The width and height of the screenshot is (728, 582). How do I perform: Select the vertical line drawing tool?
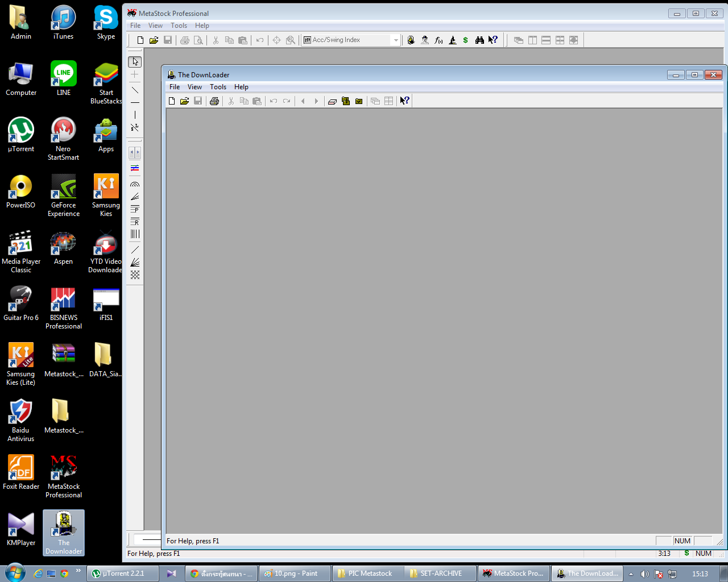pos(135,115)
